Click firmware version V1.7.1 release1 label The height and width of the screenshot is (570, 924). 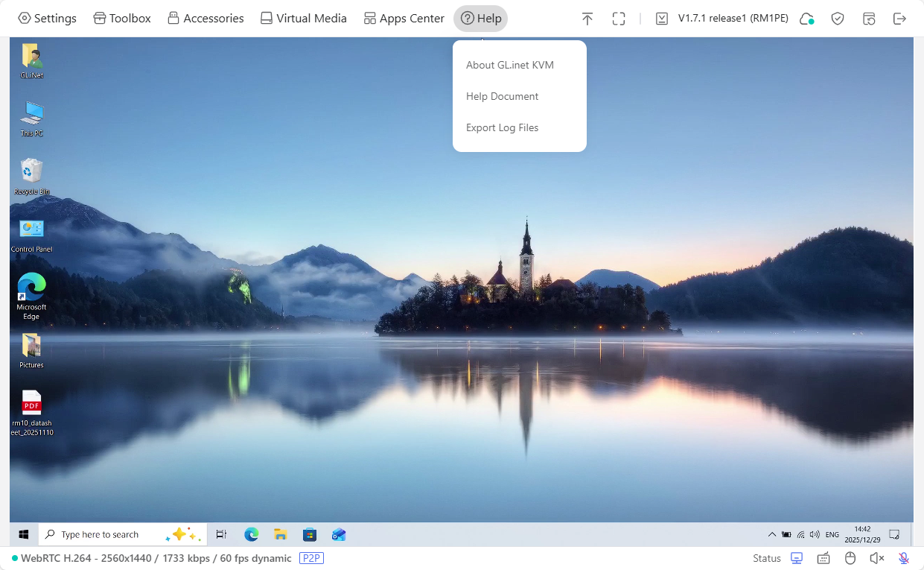click(x=733, y=19)
